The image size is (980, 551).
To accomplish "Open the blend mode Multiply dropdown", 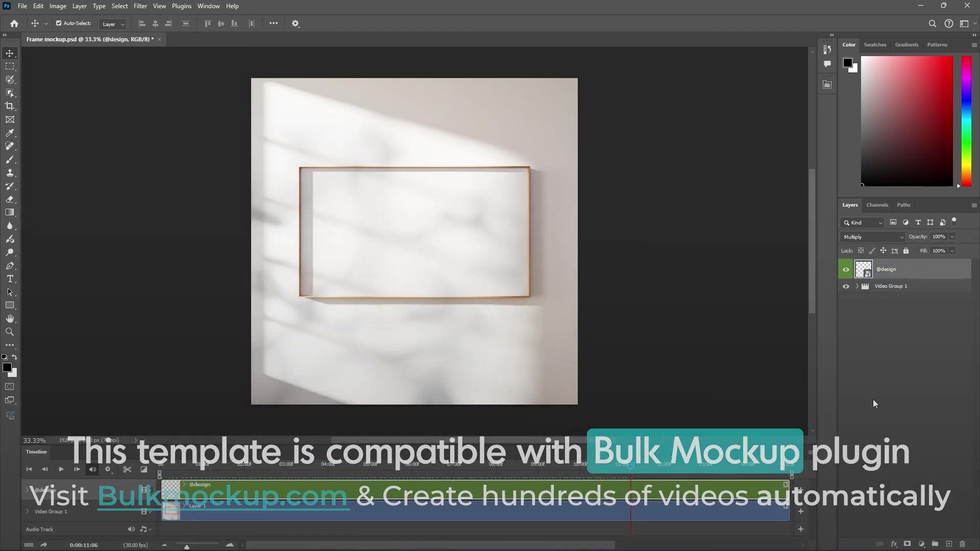I will click(x=872, y=237).
